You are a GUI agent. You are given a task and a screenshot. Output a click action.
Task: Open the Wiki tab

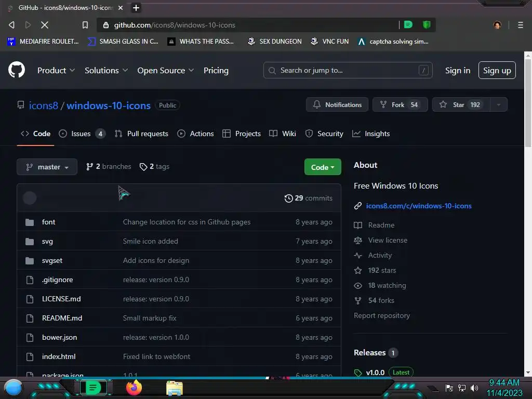pyautogui.click(x=282, y=134)
